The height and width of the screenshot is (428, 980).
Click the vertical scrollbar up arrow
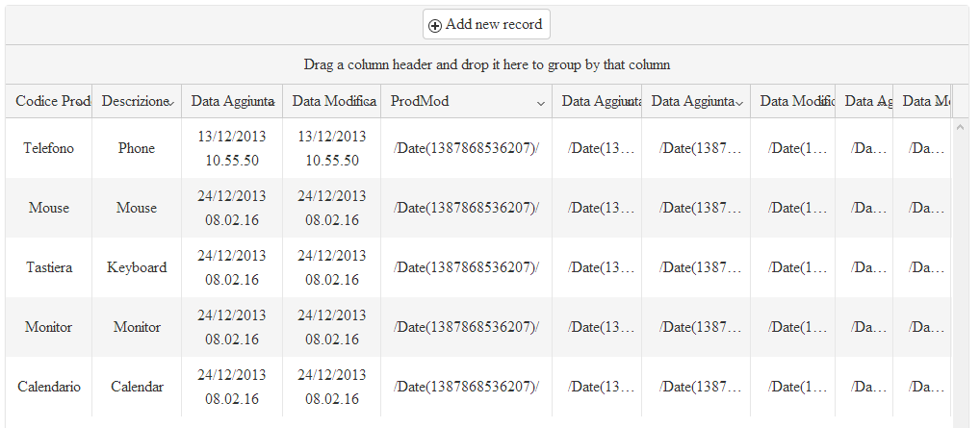pyautogui.click(x=960, y=128)
